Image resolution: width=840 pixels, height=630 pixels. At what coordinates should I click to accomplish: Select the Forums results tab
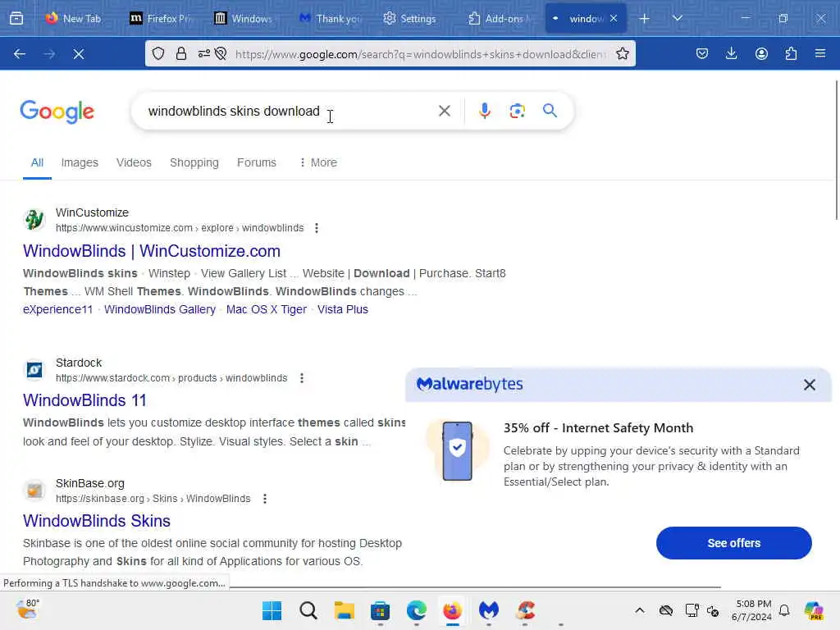coord(257,162)
